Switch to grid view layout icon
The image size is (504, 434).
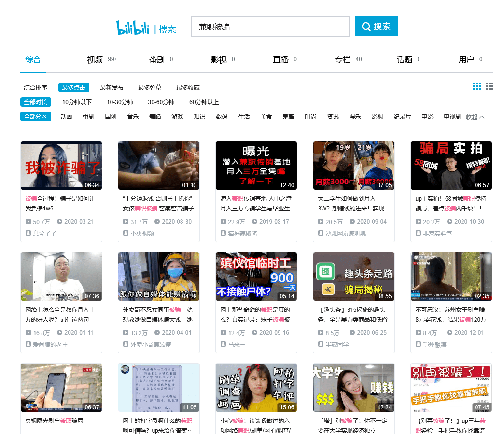coord(477,86)
